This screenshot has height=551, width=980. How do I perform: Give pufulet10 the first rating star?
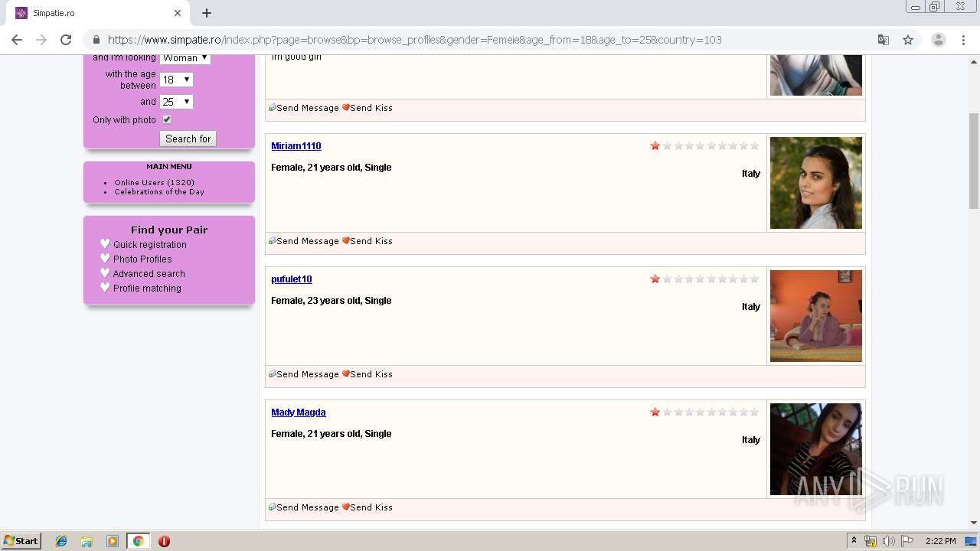tap(655, 279)
